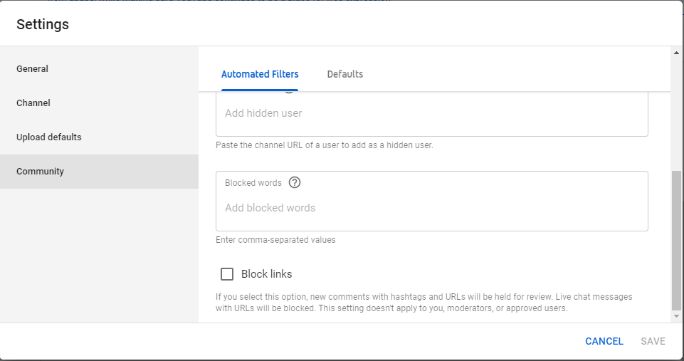
Task: Open the Blocked words help icon
Action: click(295, 183)
